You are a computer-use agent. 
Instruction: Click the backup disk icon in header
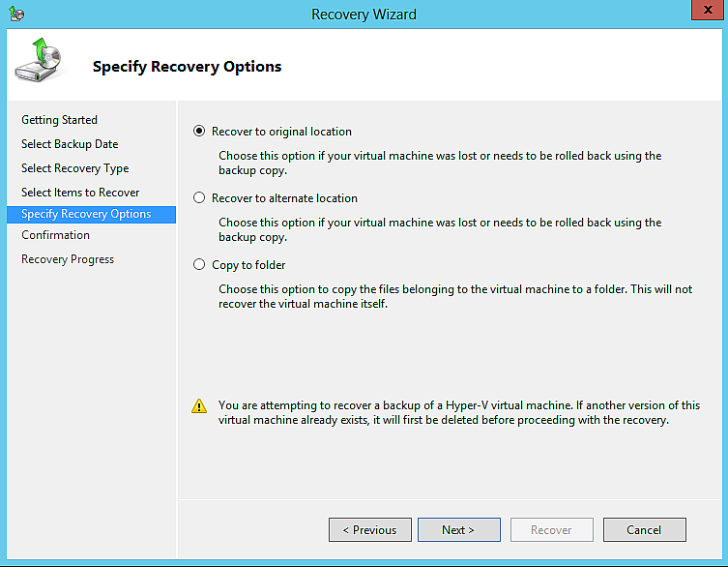click(39, 60)
